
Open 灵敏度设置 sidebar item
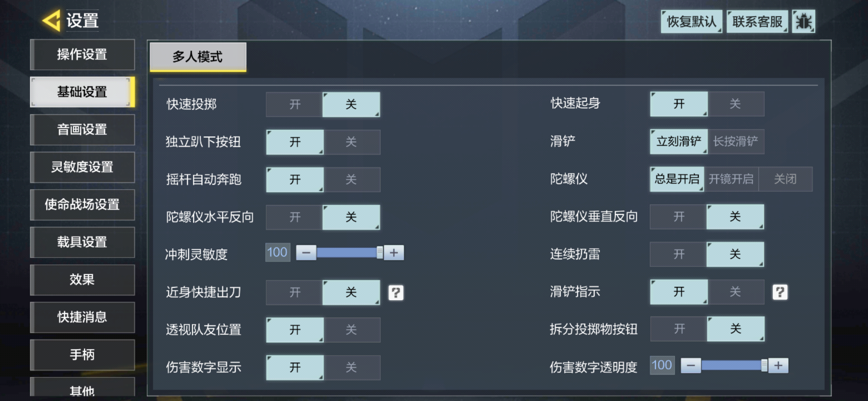tap(81, 167)
